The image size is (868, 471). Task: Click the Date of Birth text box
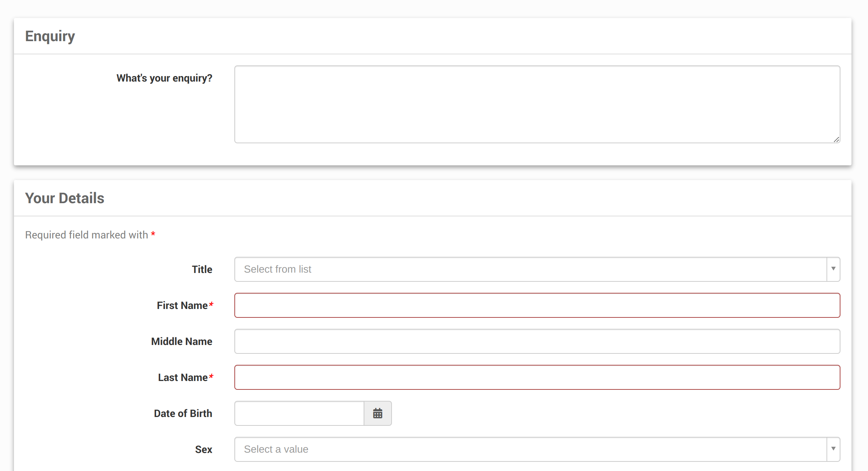click(299, 413)
